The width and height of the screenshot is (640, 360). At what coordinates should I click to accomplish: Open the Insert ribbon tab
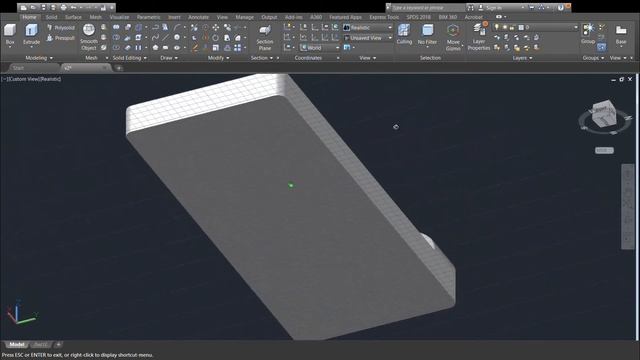(x=174, y=17)
